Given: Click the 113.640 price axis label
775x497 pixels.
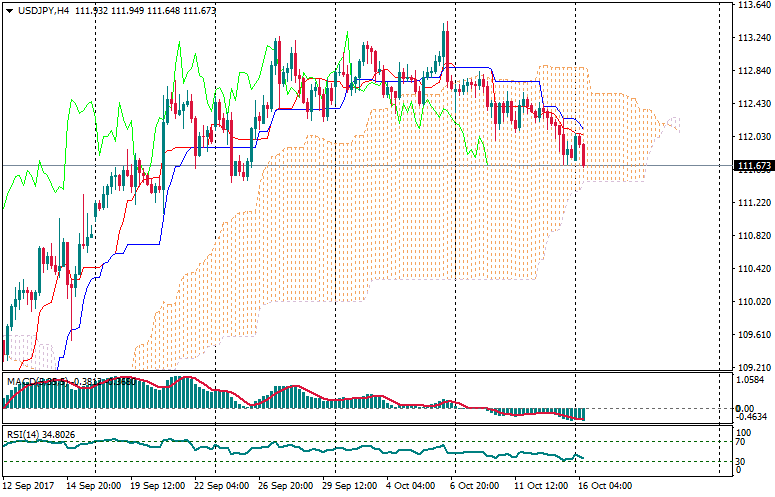Looking at the screenshot, I should [x=751, y=5].
